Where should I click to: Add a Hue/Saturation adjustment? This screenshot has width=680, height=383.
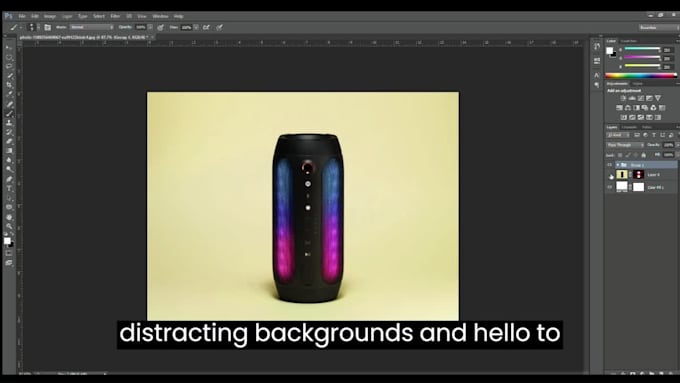619,108
